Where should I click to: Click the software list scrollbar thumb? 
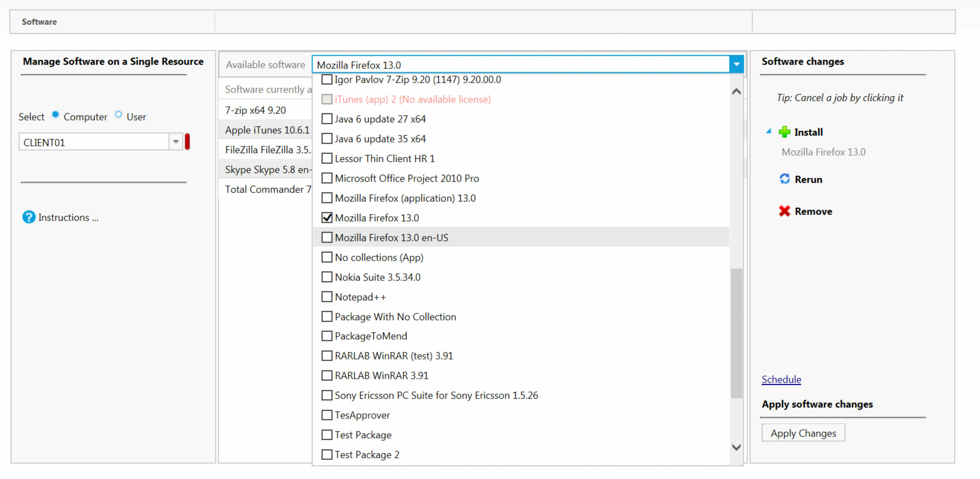tap(736, 333)
